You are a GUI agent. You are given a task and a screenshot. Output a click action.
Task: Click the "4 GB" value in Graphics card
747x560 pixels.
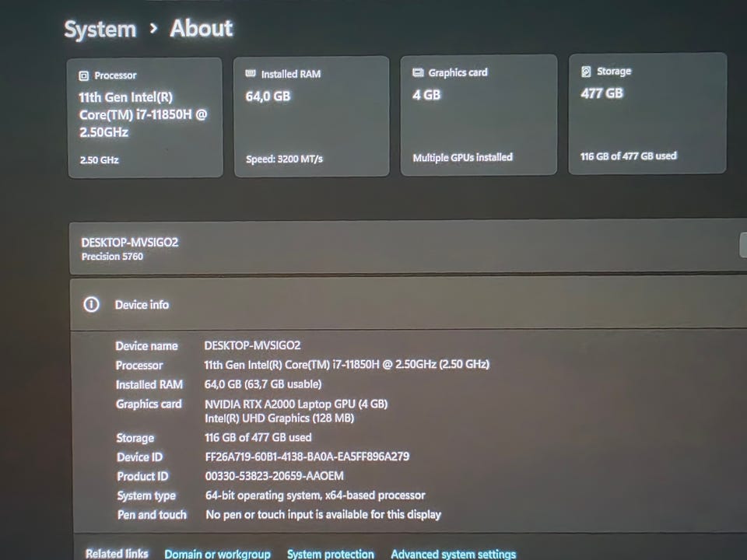click(x=426, y=95)
